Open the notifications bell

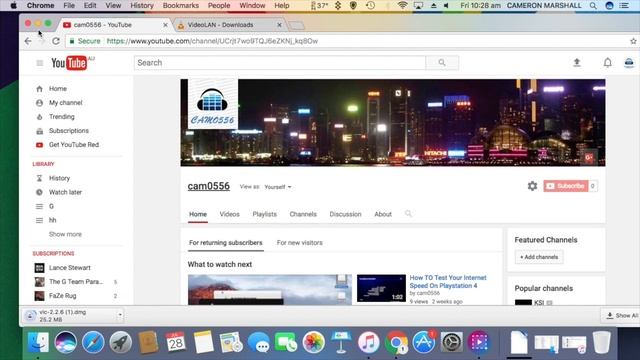pos(608,62)
